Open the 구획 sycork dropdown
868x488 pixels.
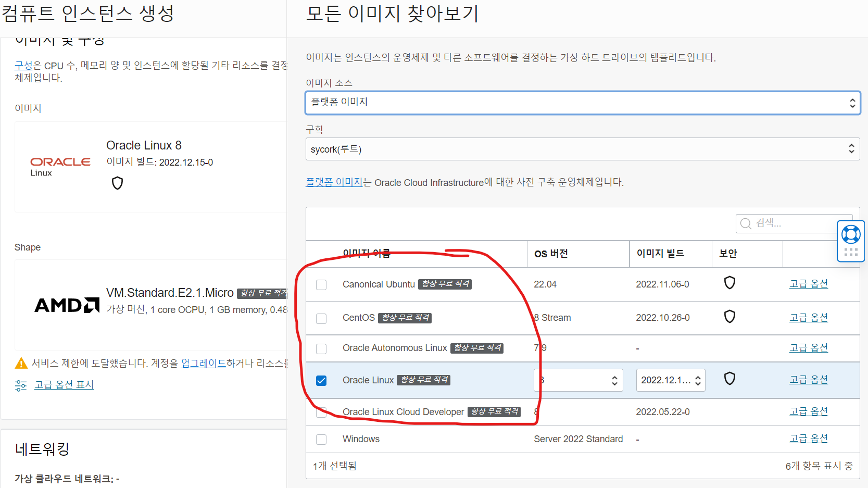pos(583,149)
